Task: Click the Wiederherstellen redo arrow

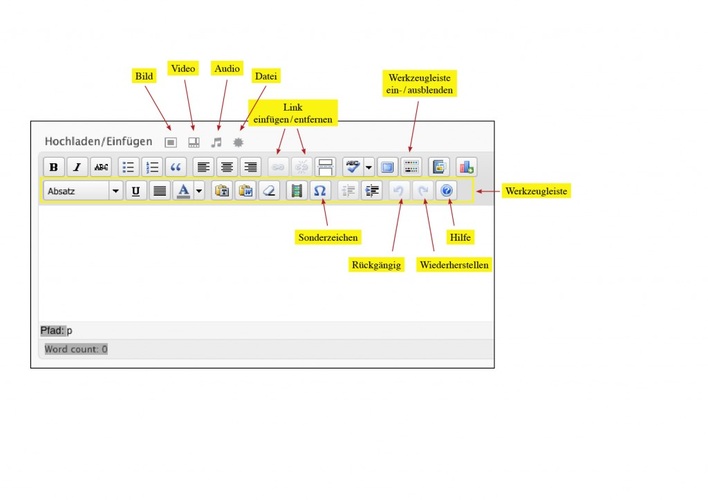Action: [x=422, y=190]
